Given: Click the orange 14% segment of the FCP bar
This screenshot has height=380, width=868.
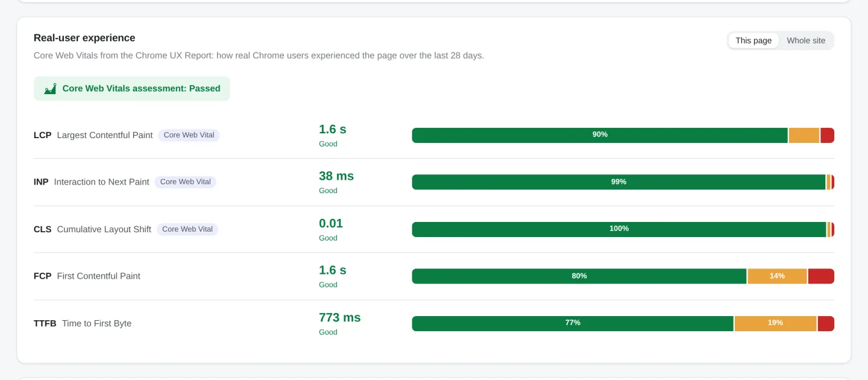Looking at the screenshot, I should (777, 276).
